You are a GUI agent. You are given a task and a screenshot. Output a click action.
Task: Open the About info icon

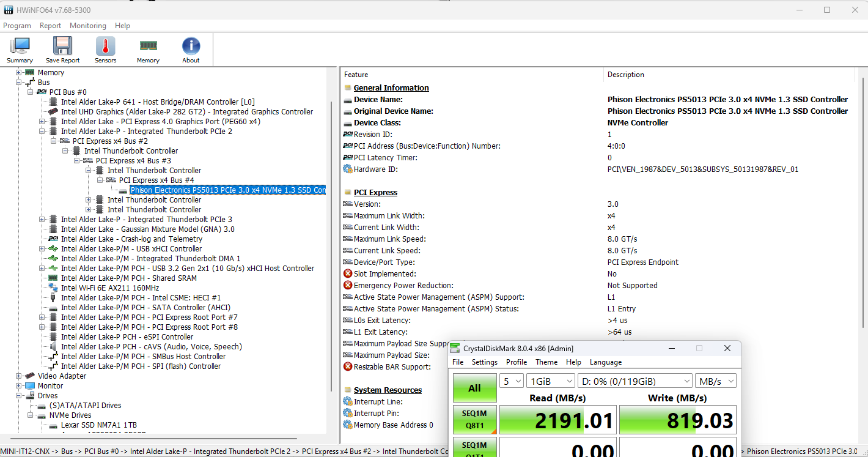(x=191, y=46)
